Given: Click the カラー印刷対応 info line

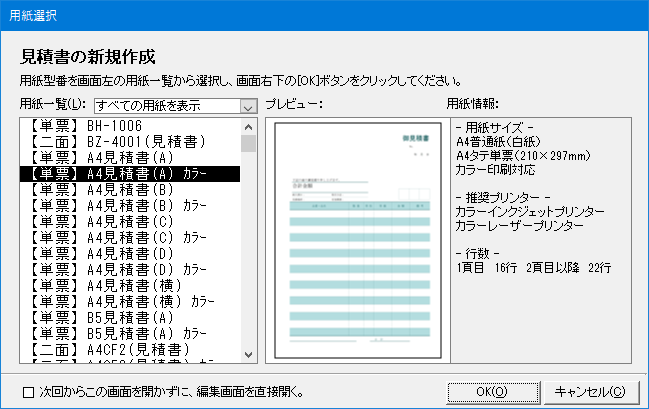Looking at the screenshot, I should 495,170.
